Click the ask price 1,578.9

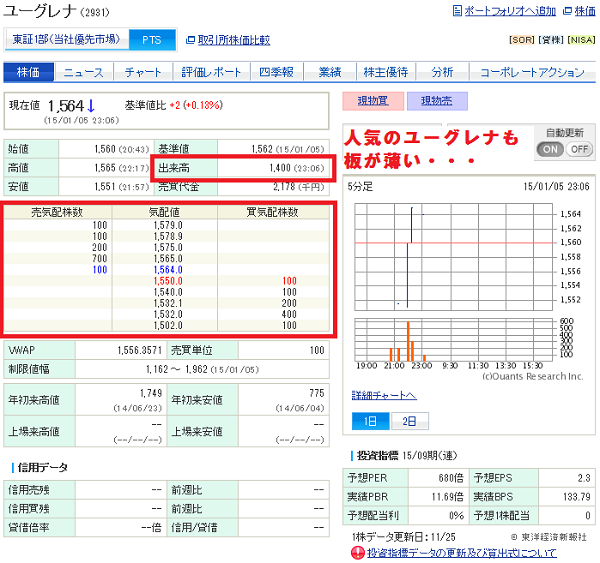point(168,236)
